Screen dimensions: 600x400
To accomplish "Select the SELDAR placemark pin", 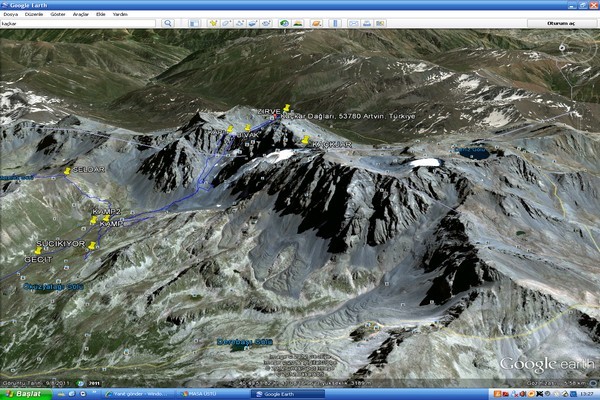I will (67, 172).
